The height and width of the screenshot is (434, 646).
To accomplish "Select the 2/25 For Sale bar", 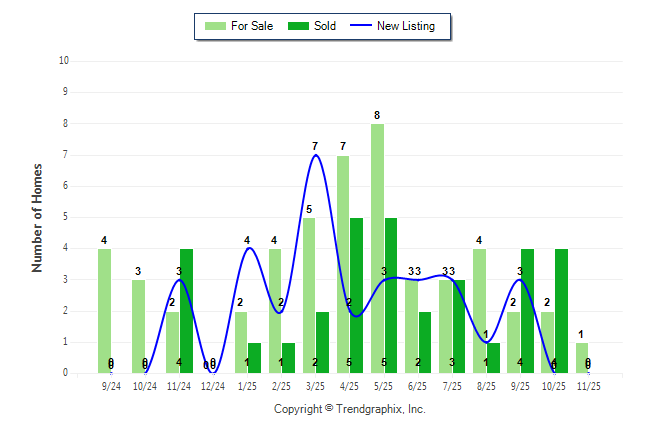I will tap(275, 310).
